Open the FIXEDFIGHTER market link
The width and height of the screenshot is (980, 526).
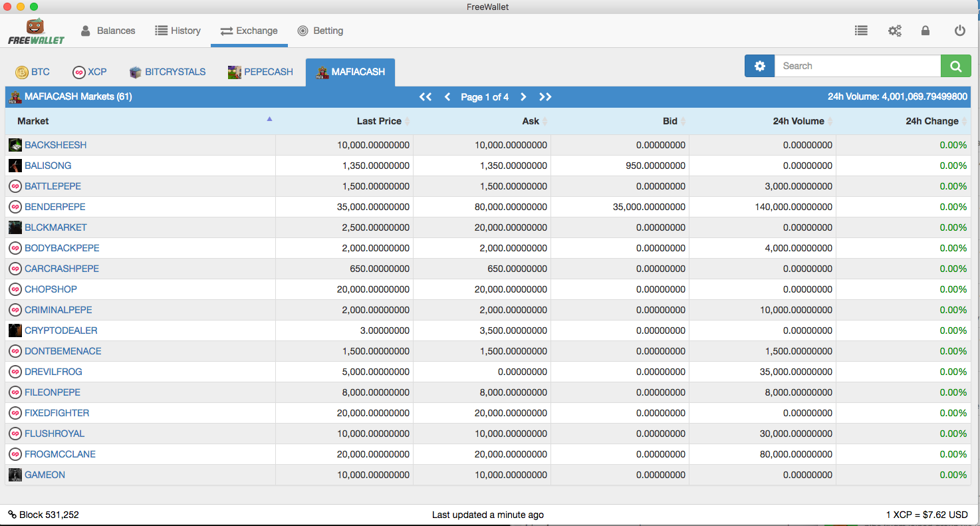[57, 413]
